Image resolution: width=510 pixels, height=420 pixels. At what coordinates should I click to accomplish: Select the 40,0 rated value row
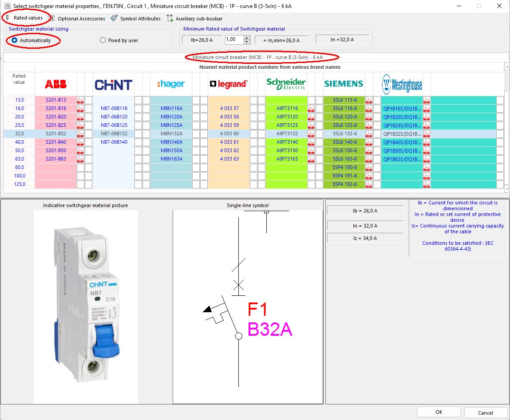coord(19,142)
